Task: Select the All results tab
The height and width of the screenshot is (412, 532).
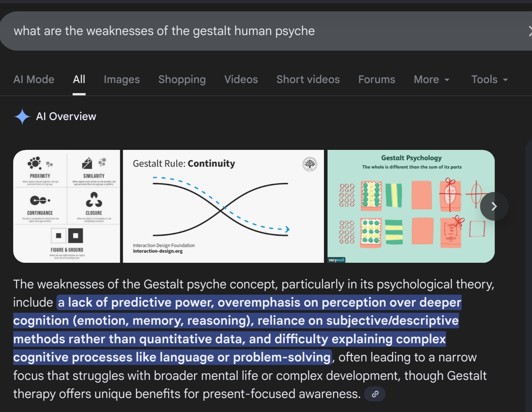Action: pos(79,79)
